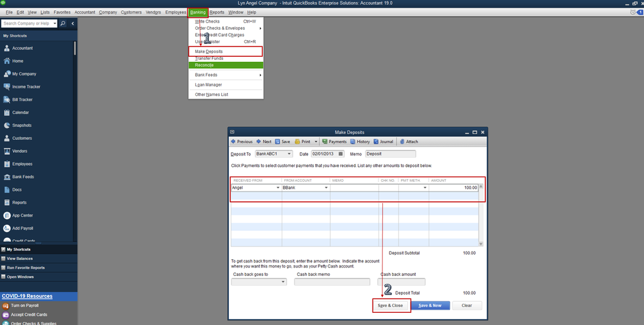Click Save & Close button
Screen dimensions: 644x325
[x=390, y=306]
